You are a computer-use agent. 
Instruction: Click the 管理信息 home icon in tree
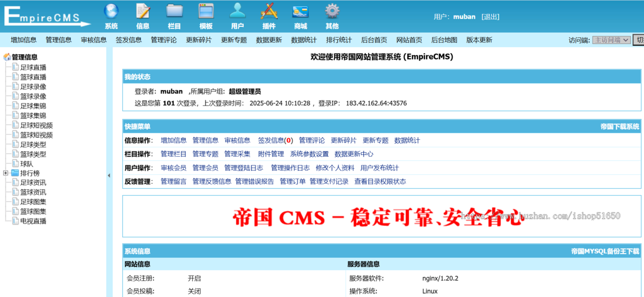(x=7, y=57)
